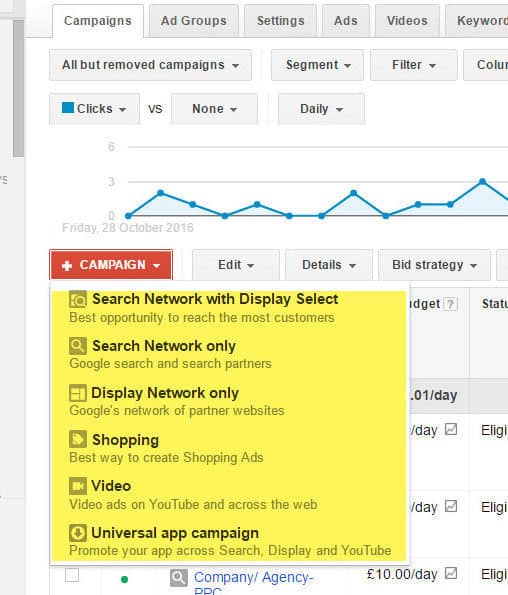Click Search Network with Display Select icon
The image size is (508, 595).
[78, 300]
